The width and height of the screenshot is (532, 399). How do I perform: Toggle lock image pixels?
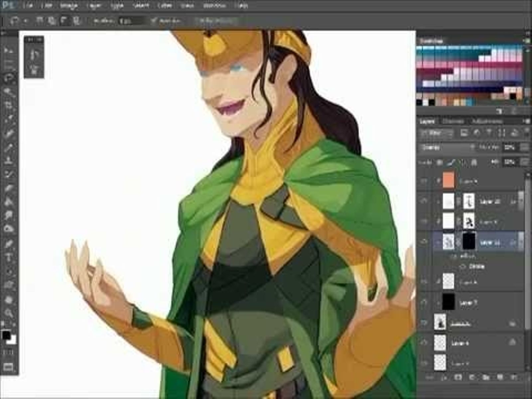pos(451,163)
